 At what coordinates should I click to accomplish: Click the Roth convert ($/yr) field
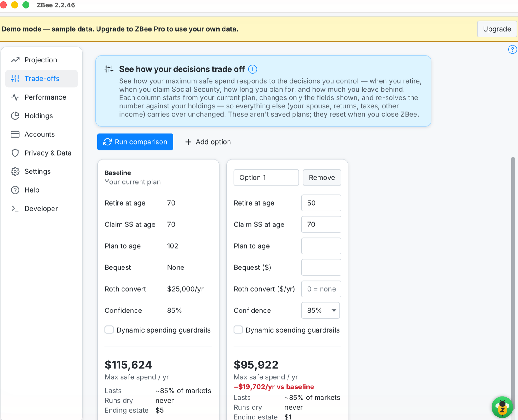321,289
